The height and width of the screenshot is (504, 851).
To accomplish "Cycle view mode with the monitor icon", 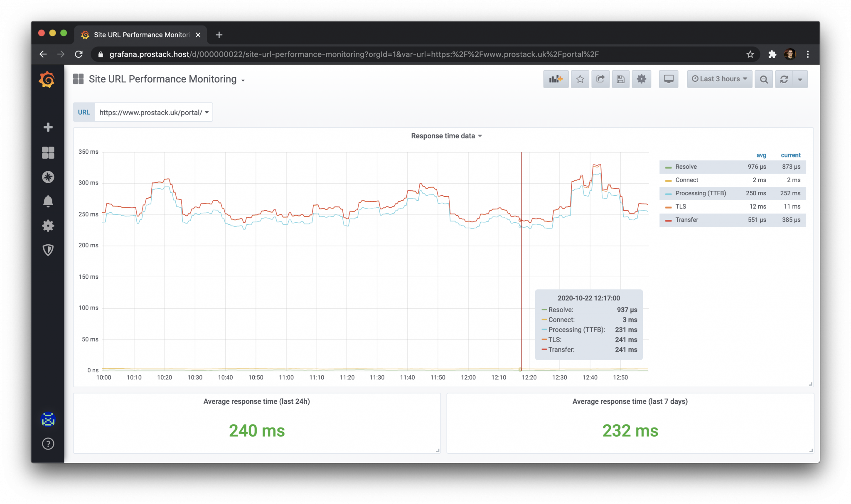I will coord(668,79).
